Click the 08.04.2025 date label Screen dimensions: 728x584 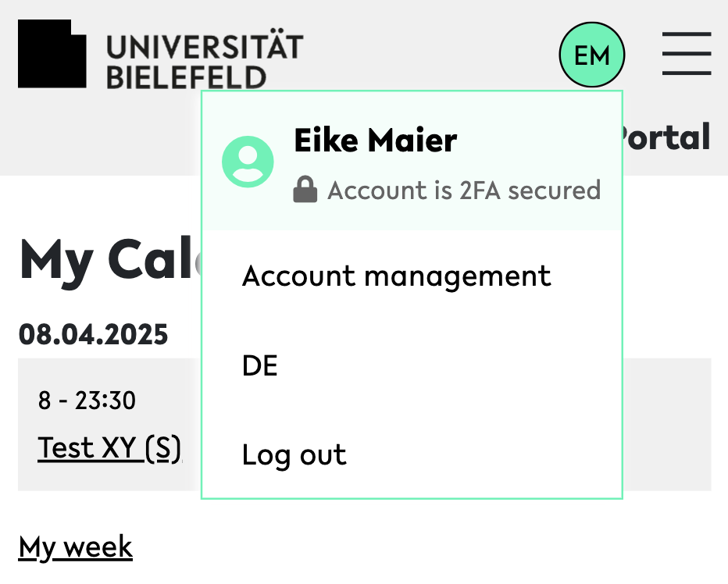(94, 335)
